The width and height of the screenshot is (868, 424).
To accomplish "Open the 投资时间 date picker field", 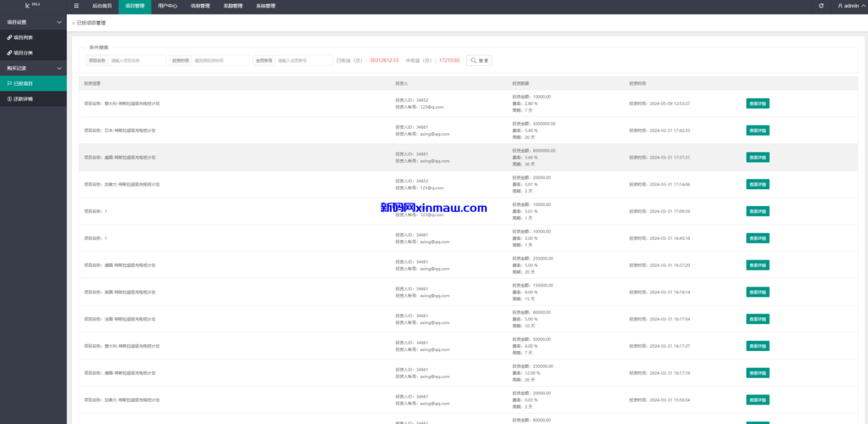I will (220, 60).
